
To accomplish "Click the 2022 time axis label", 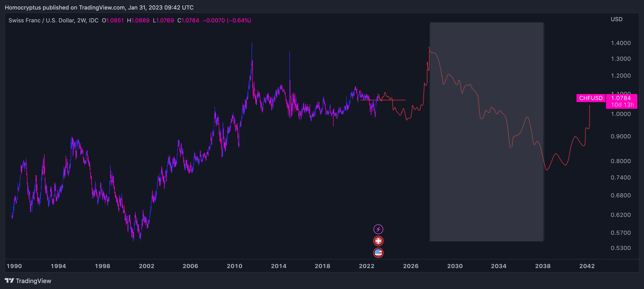I will coord(366,266).
